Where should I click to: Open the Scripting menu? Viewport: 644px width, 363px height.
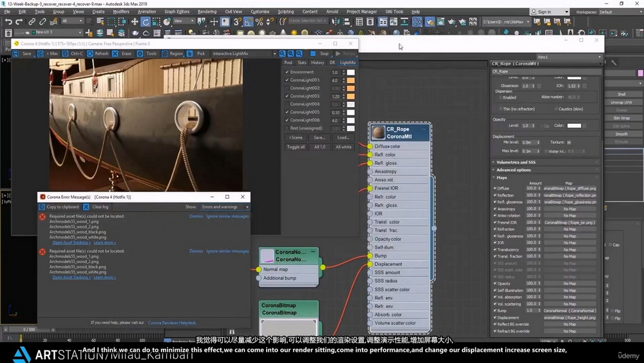coord(285,12)
